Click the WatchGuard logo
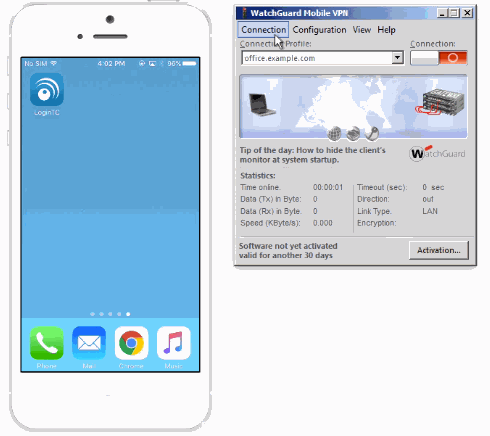 tap(437, 154)
